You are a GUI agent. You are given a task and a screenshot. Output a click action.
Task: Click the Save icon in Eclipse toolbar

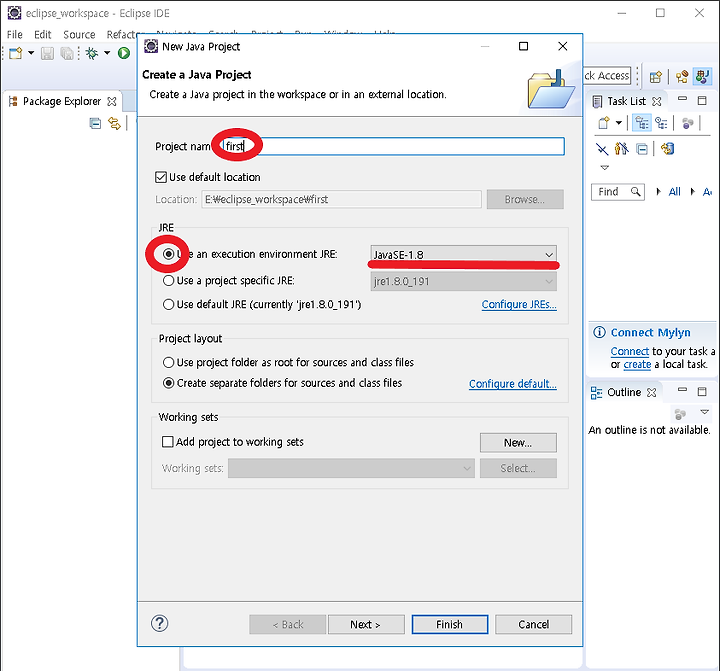pos(47,54)
